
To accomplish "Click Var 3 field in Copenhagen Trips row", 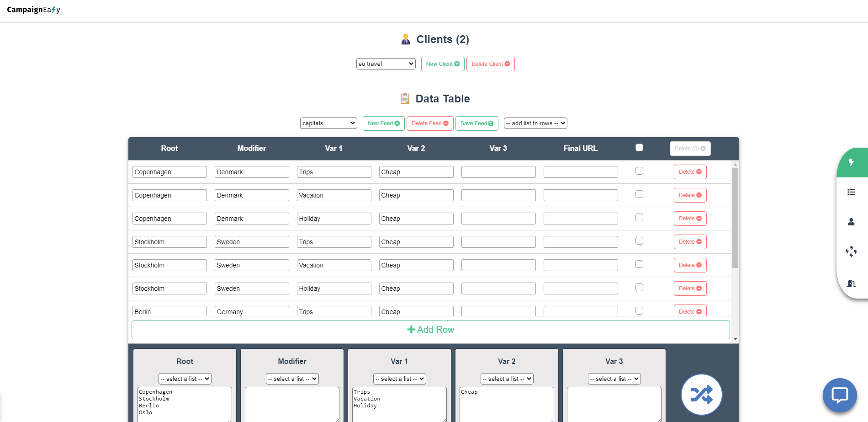I will pyautogui.click(x=498, y=172).
